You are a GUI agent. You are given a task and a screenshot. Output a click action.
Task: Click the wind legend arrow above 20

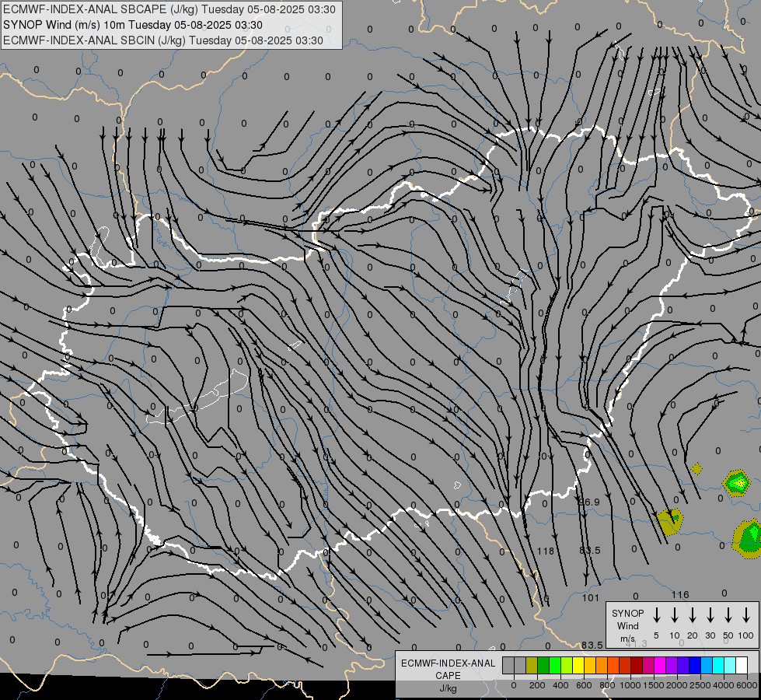(693, 615)
